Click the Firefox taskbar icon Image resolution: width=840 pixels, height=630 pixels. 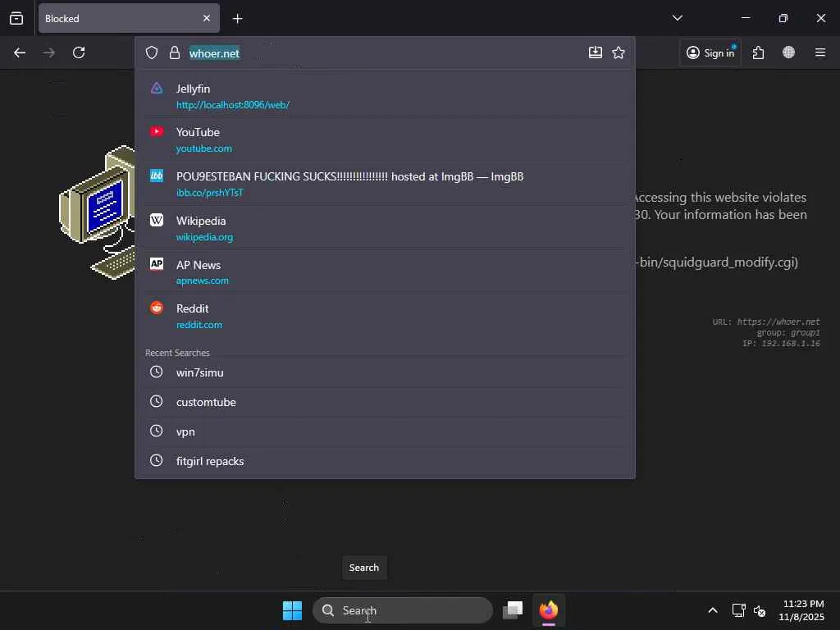[549, 610]
